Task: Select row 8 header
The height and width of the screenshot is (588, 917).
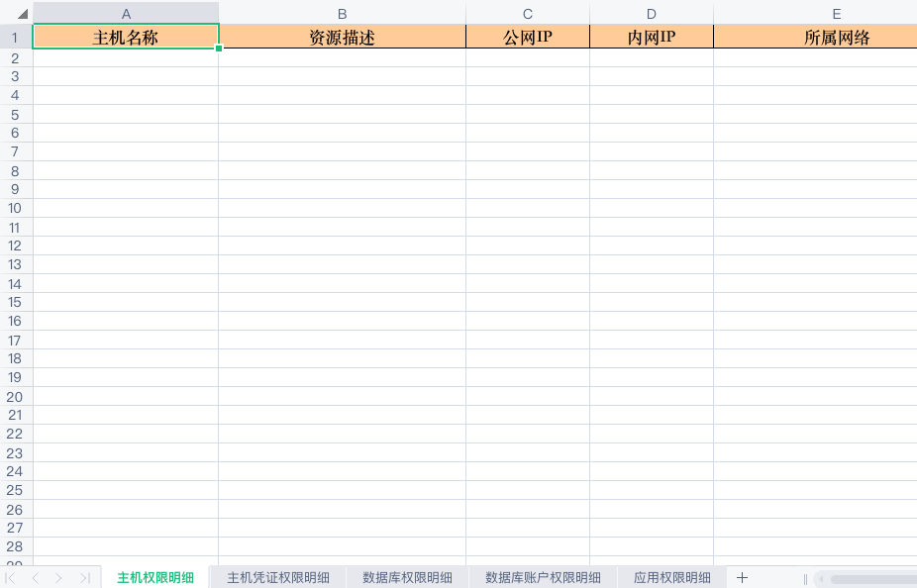Action: (x=16, y=170)
